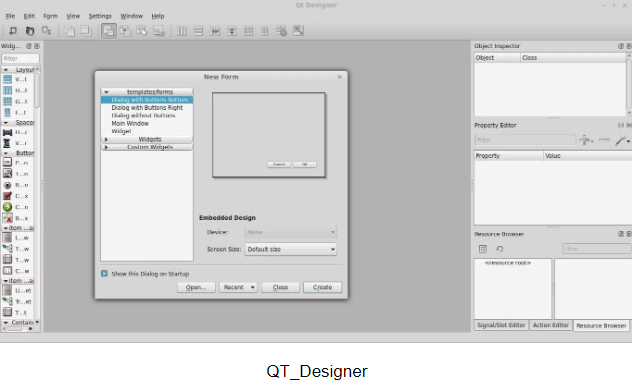This screenshot has width=632, height=389.
Task: Open the Property Editor wrench configure dropdown
Action: point(622,140)
